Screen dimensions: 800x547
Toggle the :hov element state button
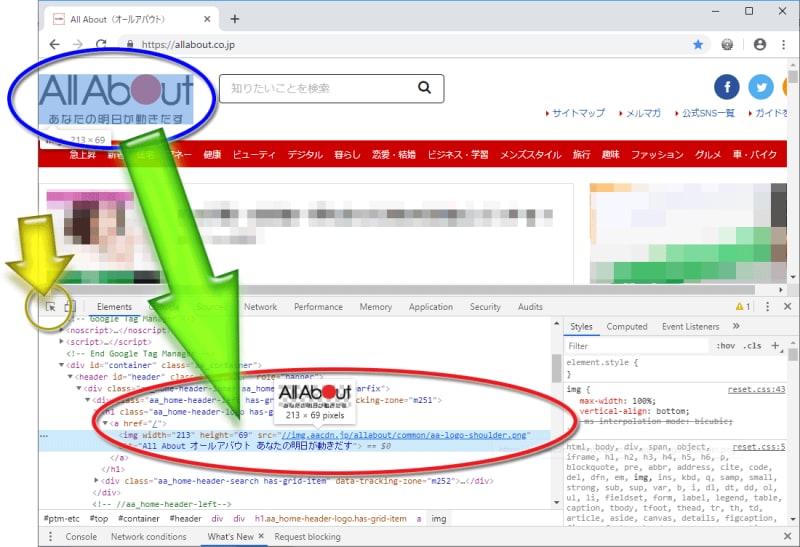(726, 345)
